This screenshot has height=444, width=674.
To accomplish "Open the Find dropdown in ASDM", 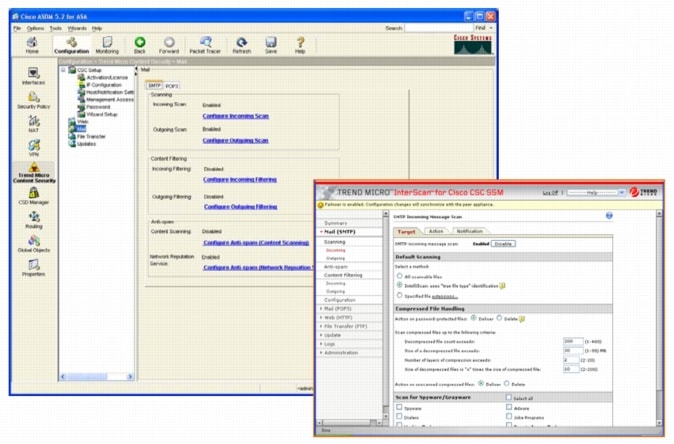I will pyautogui.click(x=484, y=28).
